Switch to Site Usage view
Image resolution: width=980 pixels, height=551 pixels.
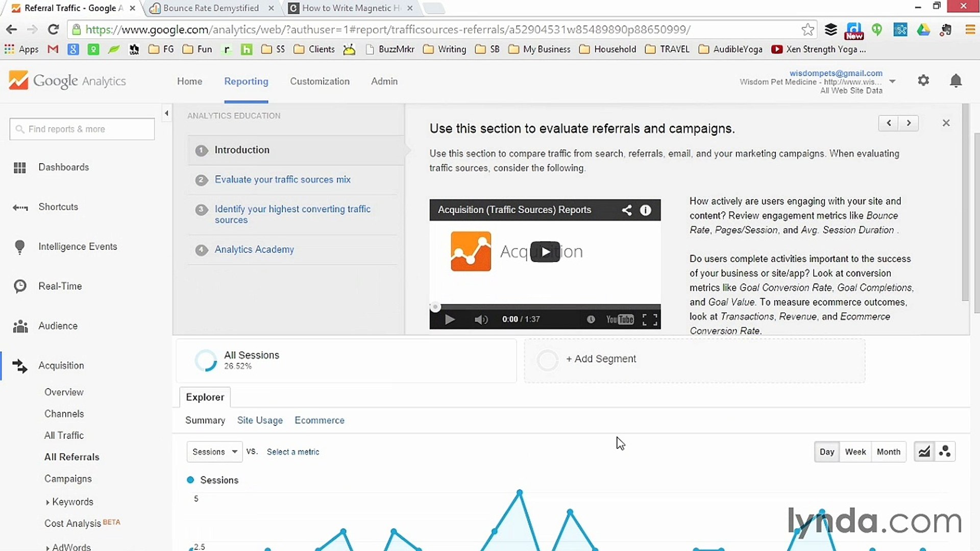click(260, 420)
